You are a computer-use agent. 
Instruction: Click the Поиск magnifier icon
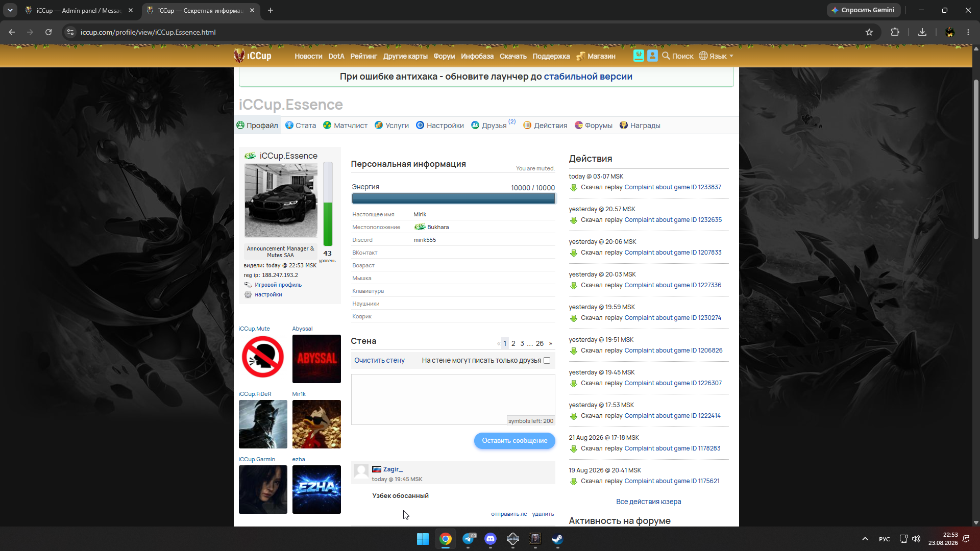[x=666, y=56]
